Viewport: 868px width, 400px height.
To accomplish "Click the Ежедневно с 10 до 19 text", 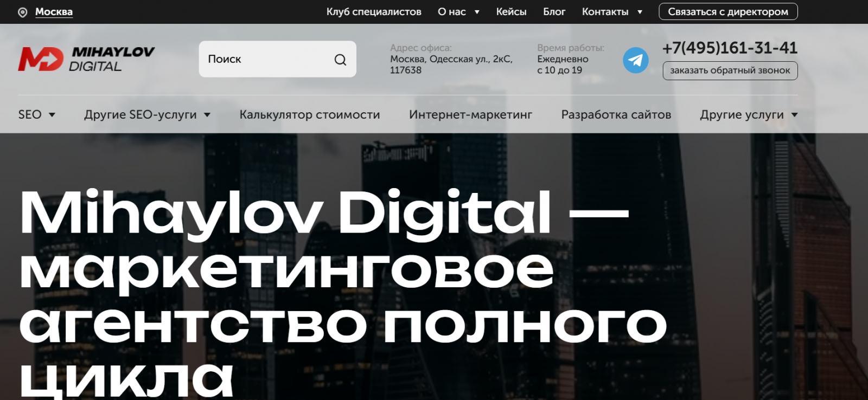I will 563,64.
